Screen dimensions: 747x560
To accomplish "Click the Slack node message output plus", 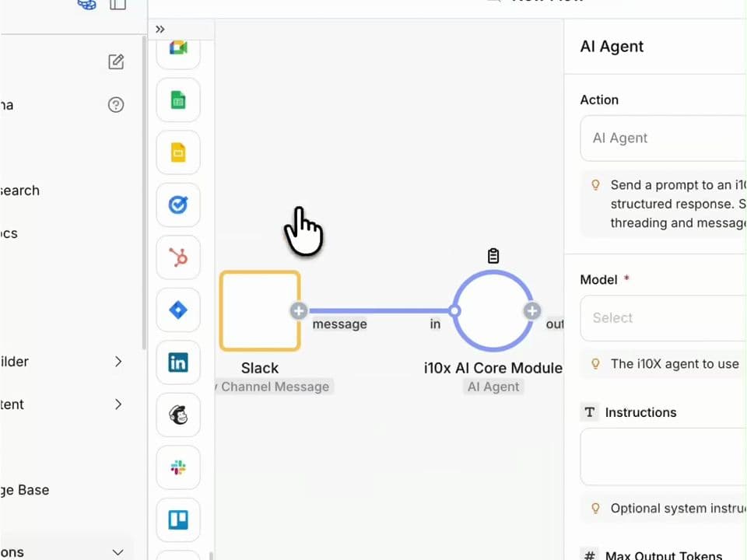I will tap(299, 311).
